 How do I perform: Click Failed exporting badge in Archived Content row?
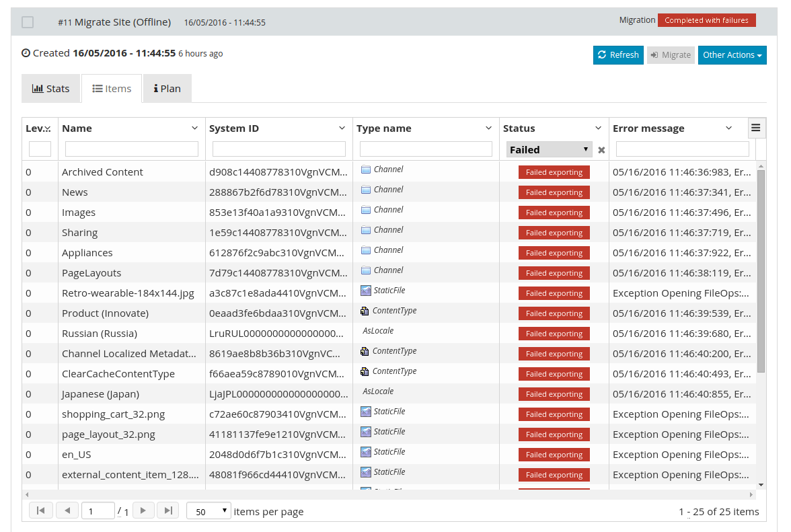[554, 172]
